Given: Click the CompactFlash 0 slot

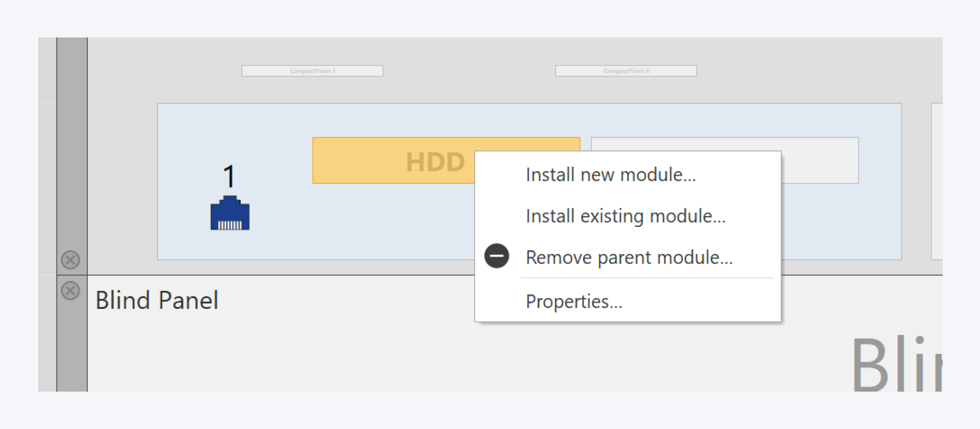Looking at the screenshot, I should [626, 71].
